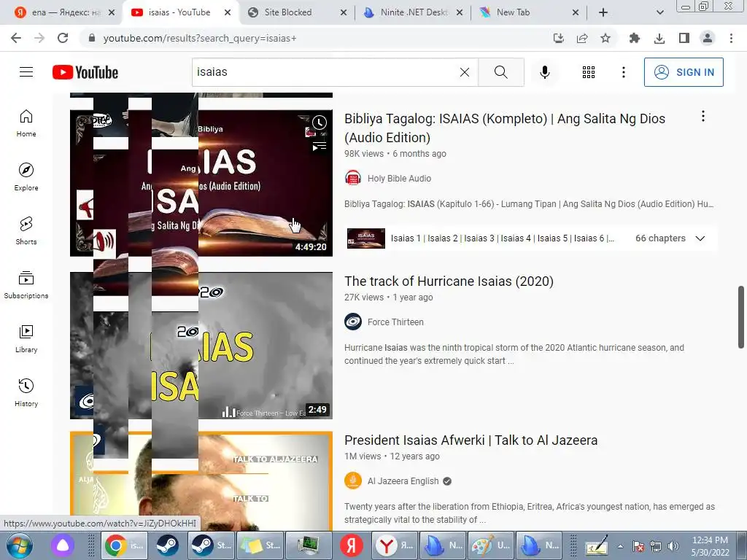
Task: Start voice search with microphone
Action: point(544,72)
